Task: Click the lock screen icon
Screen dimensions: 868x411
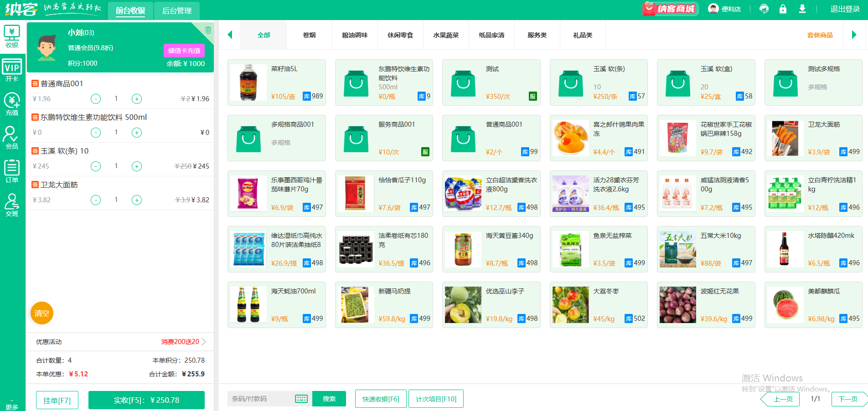Action: [783, 9]
